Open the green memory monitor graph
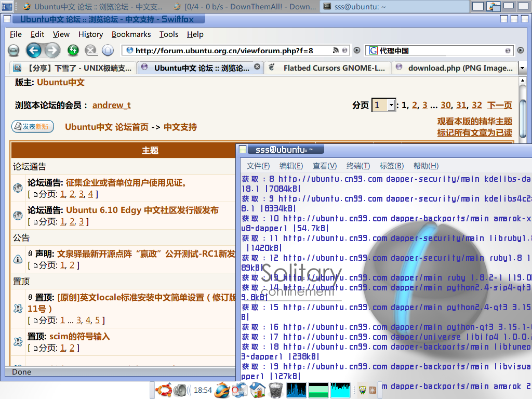 pos(318,390)
